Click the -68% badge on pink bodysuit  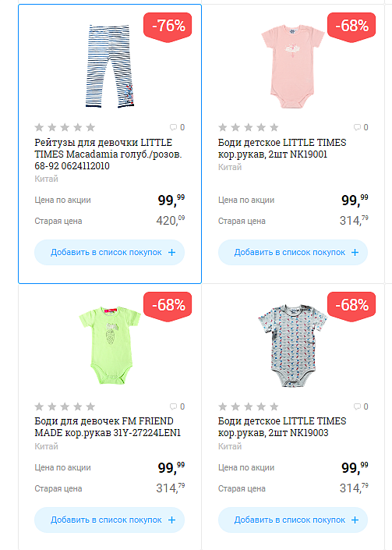tap(351, 27)
